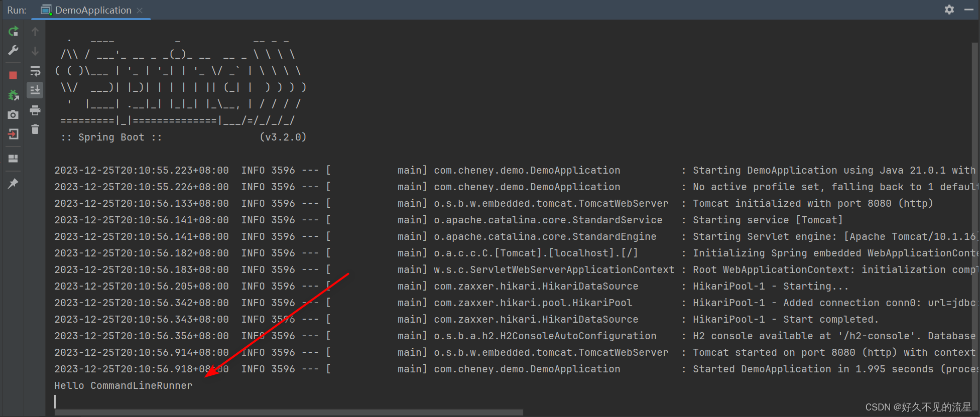The image size is (980, 417).
Task: Stop the running DemoApplication process
Action: (x=14, y=75)
